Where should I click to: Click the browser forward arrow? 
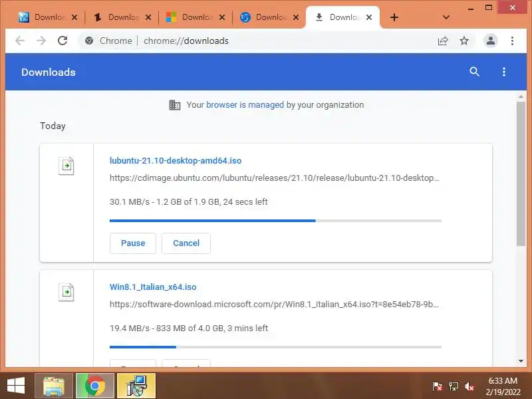[41, 41]
